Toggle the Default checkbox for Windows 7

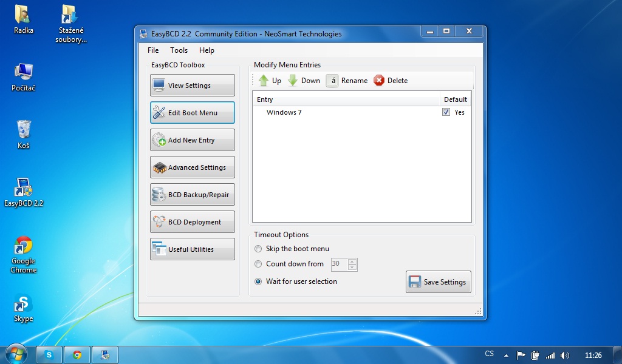pyautogui.click(x=446, y=112)
